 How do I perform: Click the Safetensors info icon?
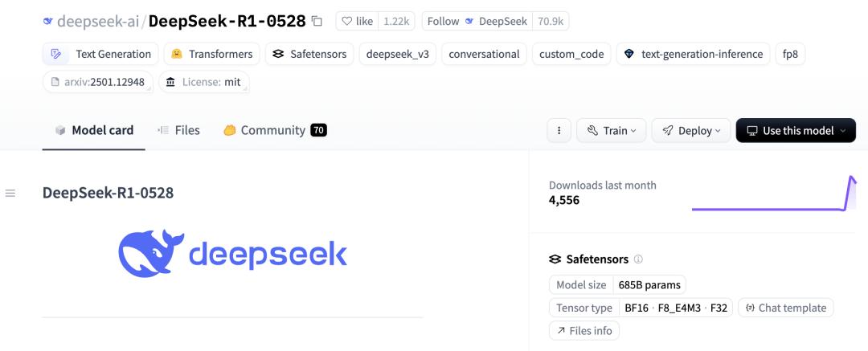pos(638,259)
